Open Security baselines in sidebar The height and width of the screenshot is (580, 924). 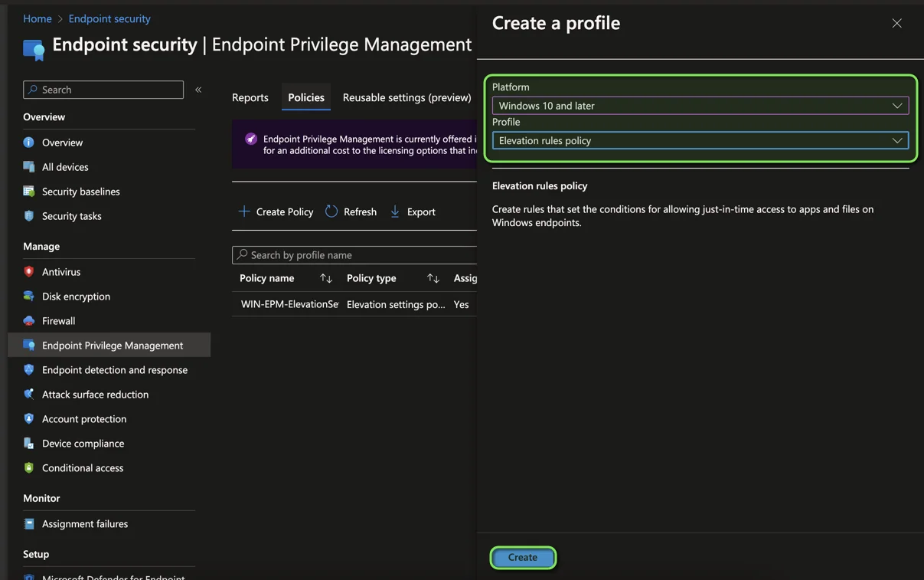(81, 192)
